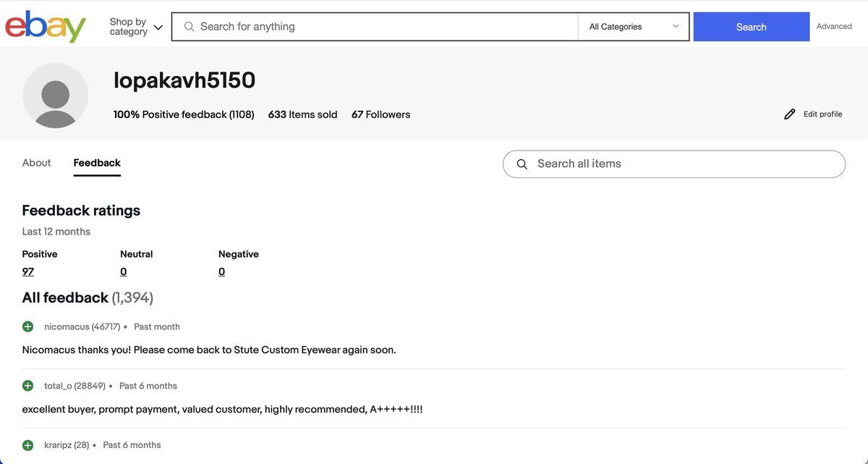This screenshot has height=464, width=868.
Task: Switch to the About tab
Action: [37, 163]
